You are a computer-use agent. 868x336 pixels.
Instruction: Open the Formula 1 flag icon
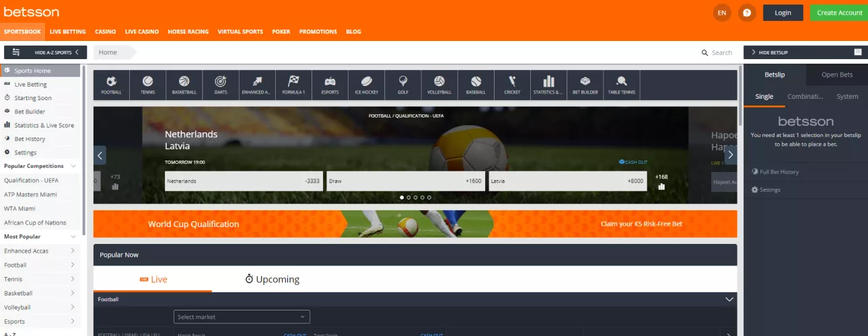pyautogui.click(x=293, y=85)
